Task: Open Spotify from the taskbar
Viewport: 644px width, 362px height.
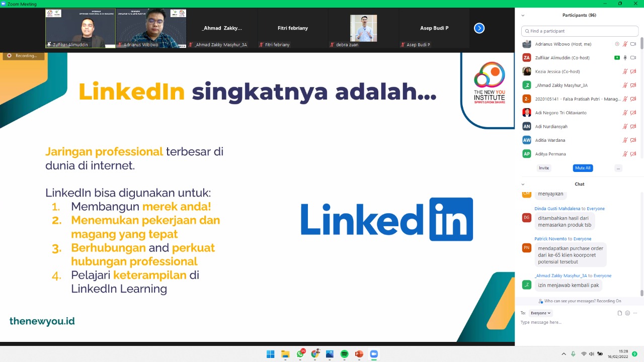Action: point(344,354)
